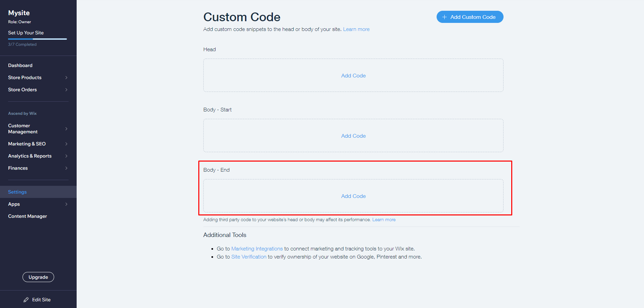Screen dimensions: 644x308
Task: Click the Add Custom Code button
Action: coord(470,16)
